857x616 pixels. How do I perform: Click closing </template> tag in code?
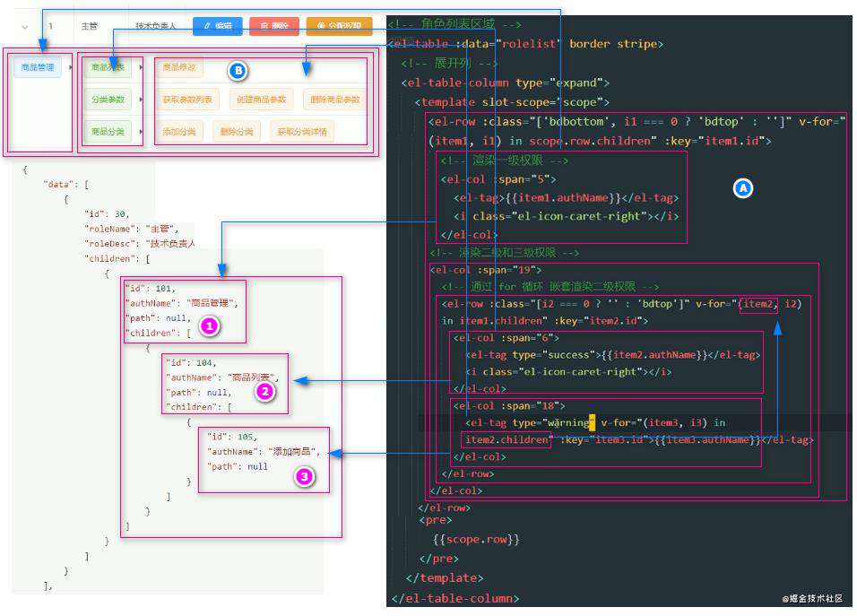point(445,577)
